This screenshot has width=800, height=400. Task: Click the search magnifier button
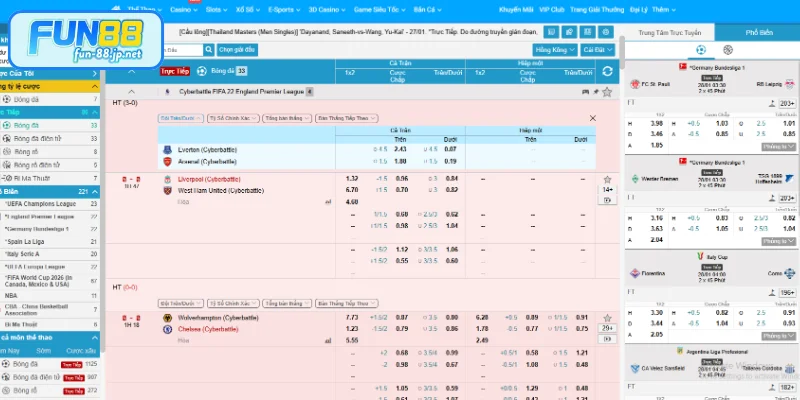click(208, 49)
